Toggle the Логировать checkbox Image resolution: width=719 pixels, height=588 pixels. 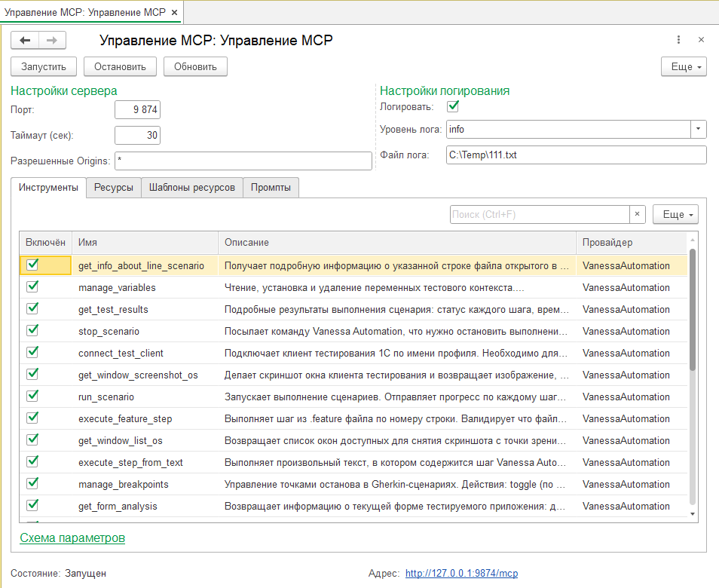click(453, 106)
